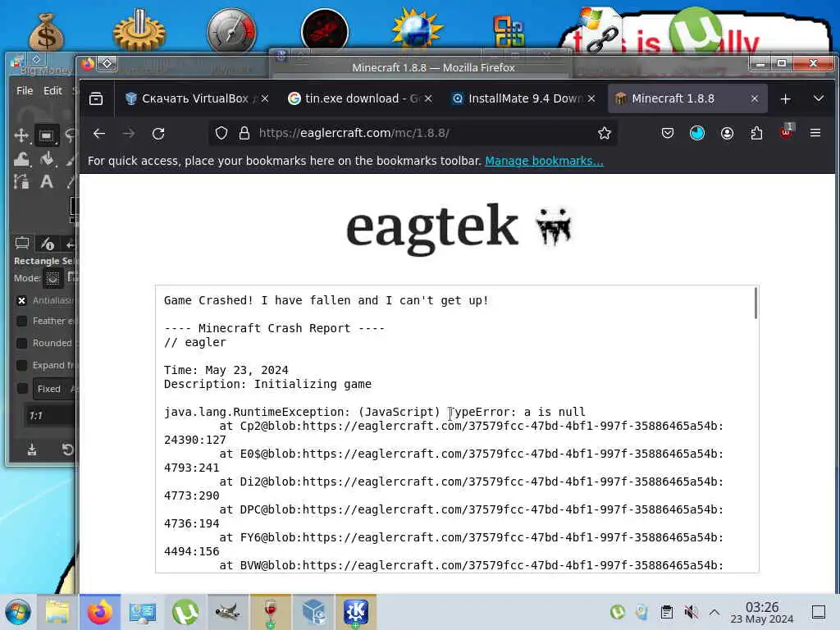The width and height of the screenshot is (840, 630).
Task: Toggle Antialiasing checkbox in GIMP
Action: pos(21,300)
